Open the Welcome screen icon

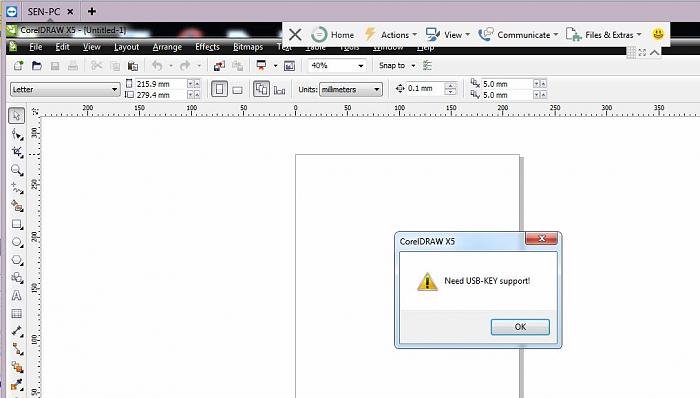(x=289, y=66)
